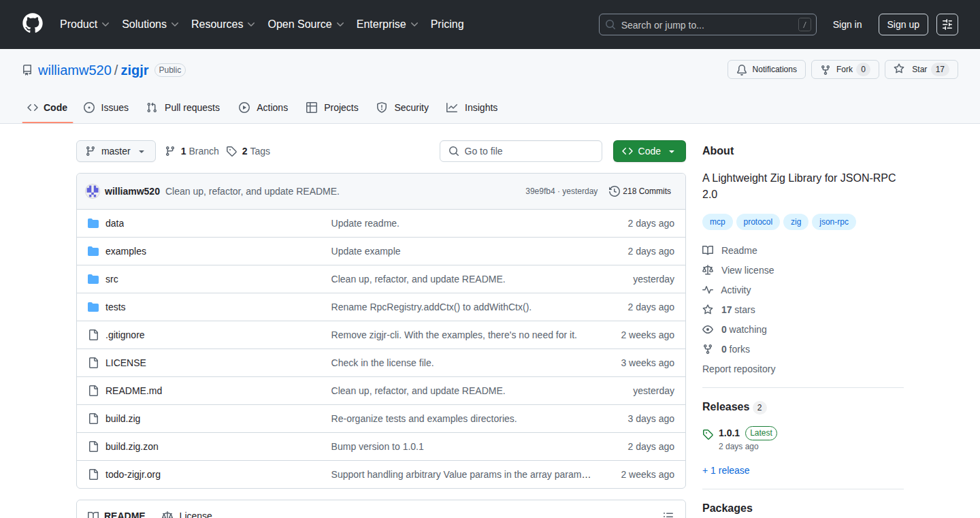This screenshot has height=518, width=980.
Task: Open the Resources dropdown
Action: tap(223, 25)
